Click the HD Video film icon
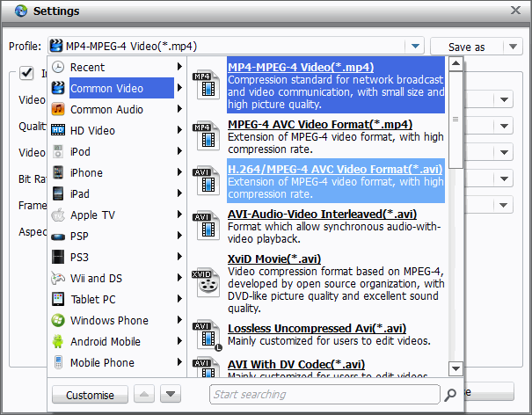532x415 pixels. [58, 130]
